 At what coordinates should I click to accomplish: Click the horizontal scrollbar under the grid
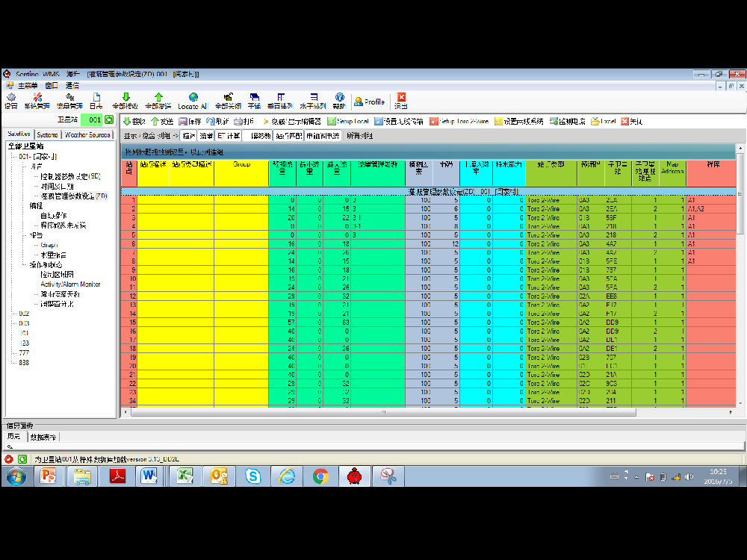(x=381, y=412)
